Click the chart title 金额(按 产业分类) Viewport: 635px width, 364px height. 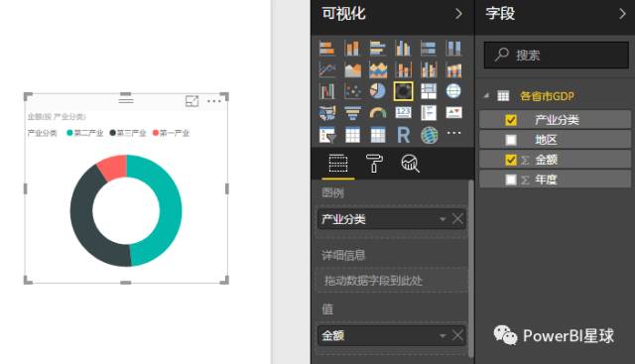(57, 117)
